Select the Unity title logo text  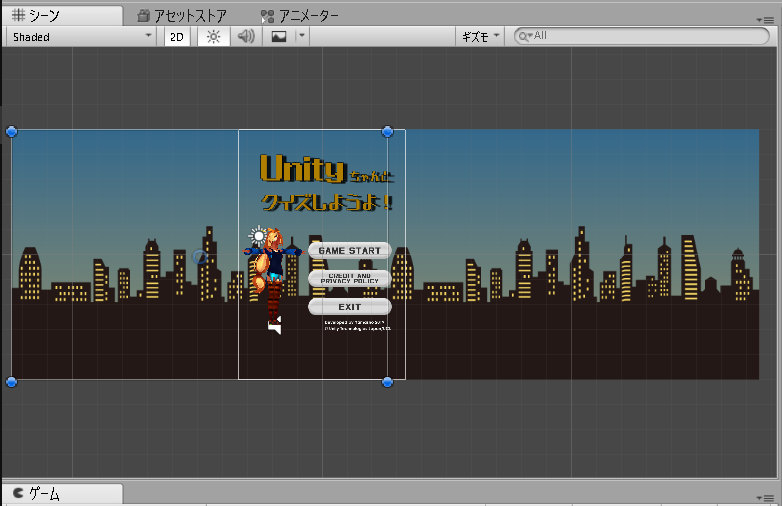[303, 169]
